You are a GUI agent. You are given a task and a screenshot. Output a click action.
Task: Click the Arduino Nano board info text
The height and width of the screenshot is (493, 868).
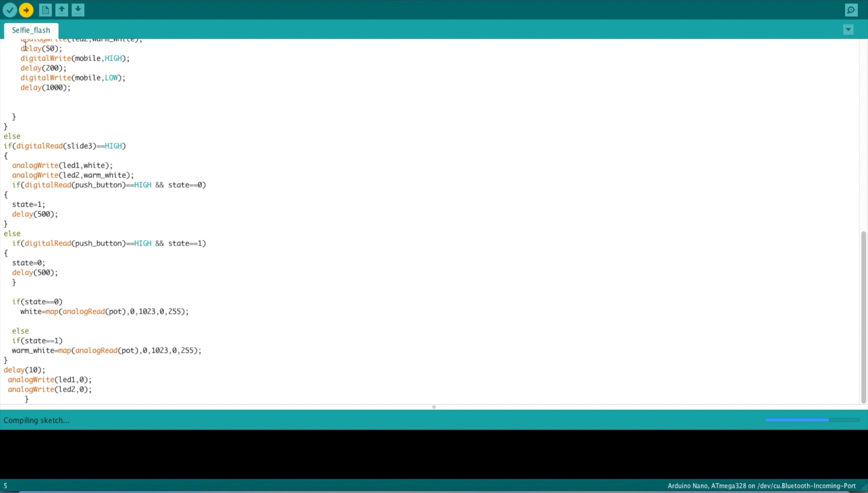[x=761, y=486]
